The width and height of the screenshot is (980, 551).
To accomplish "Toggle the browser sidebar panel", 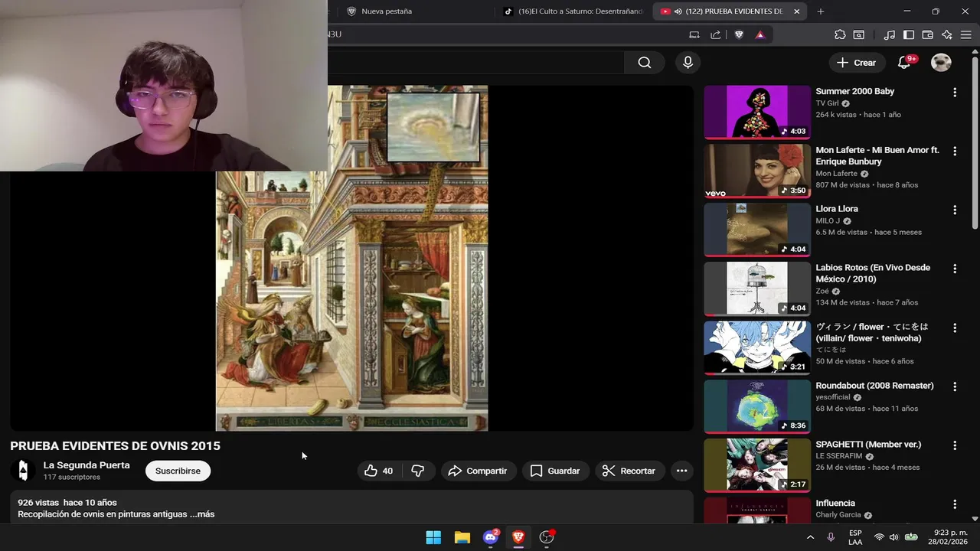I will pyautogui.click(x=909, y=34).
